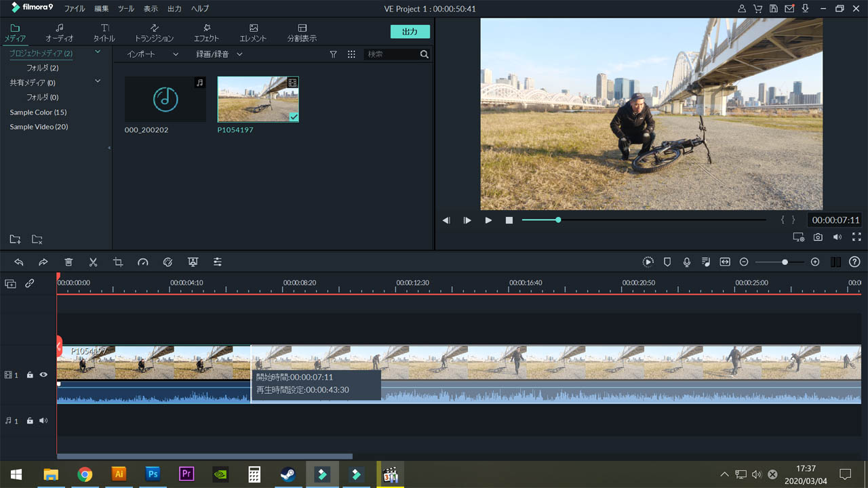
Task: Add a new folder in media panel
Action: [x=15, y=239]
